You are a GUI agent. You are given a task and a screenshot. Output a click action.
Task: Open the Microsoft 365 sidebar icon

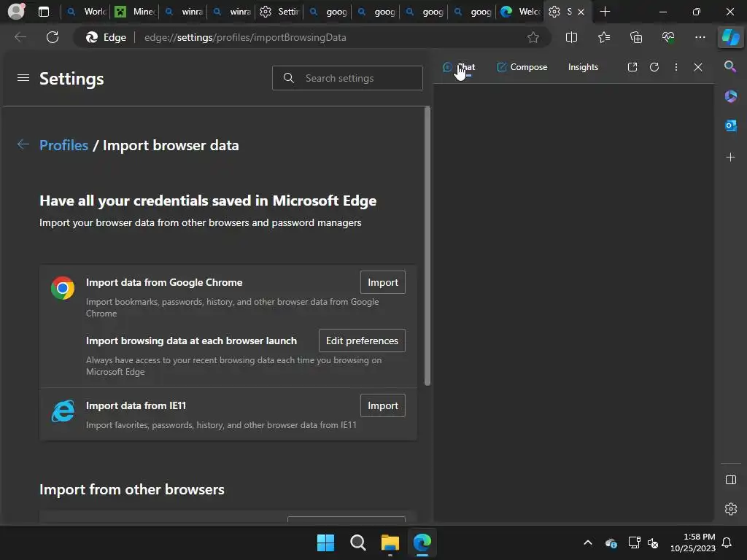click(730, 96)
